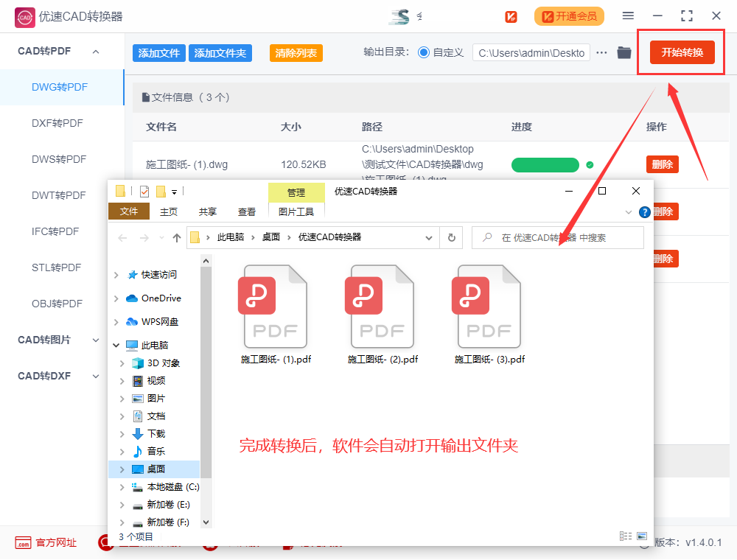Click the 添加文件 button

point(159,53)
